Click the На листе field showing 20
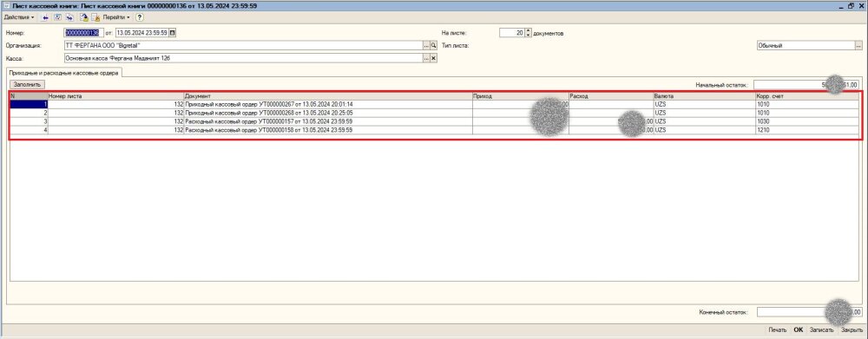The image size is (868, 339). tap(511, 33)
